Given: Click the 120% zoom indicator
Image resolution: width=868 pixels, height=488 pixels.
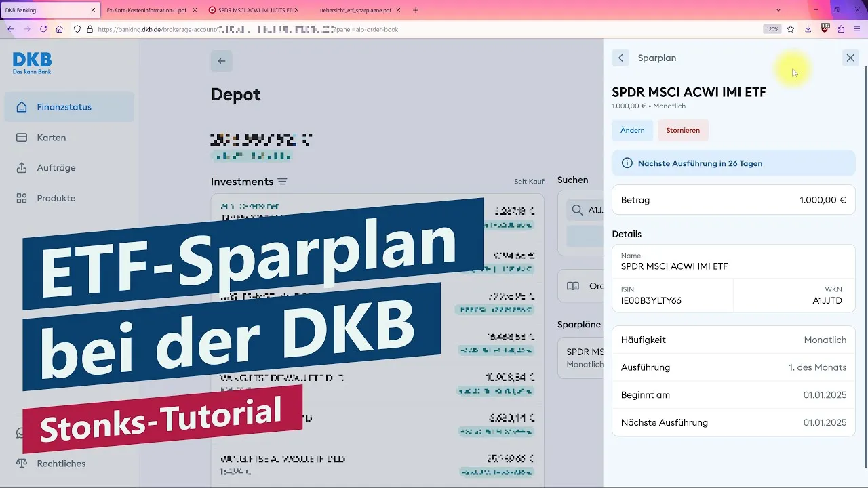Looking at the screenshot, I should coord(772,28).
